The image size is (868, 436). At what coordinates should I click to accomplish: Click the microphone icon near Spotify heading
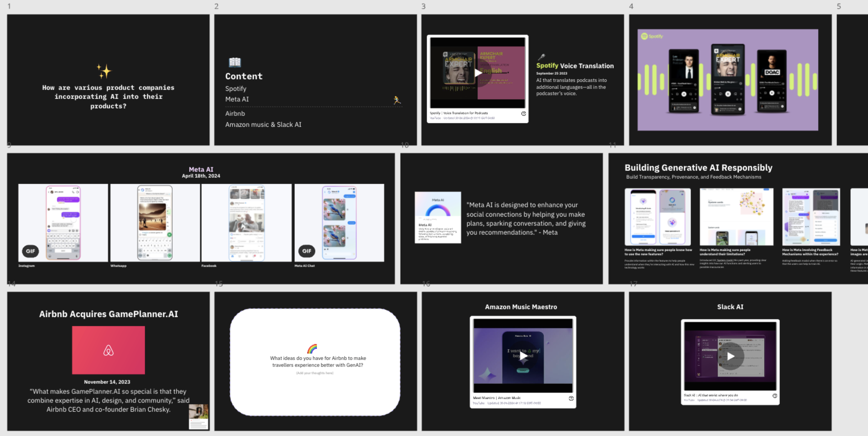pyautogui.click(x=541, y=57)
